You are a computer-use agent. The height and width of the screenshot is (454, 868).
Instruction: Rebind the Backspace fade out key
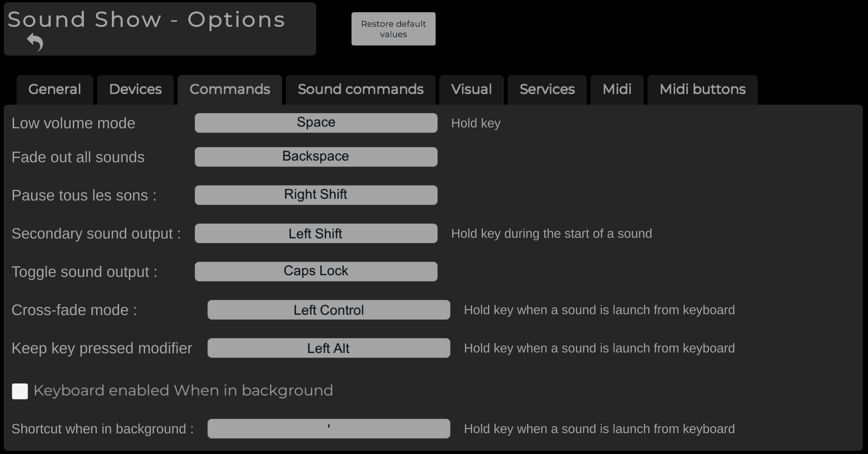[x=316, y=157]
